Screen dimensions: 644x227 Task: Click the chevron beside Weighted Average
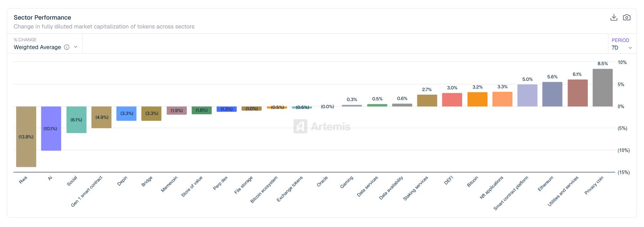[x=75, y=47]
